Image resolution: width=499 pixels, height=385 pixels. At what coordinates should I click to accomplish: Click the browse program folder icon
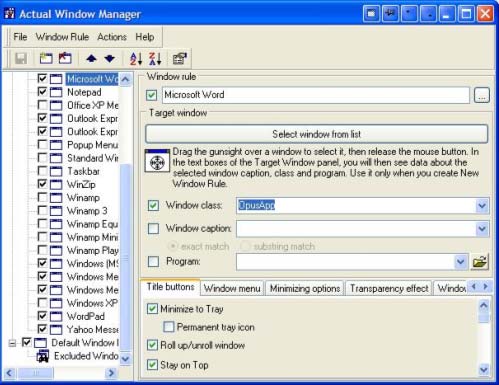(480, 262)
